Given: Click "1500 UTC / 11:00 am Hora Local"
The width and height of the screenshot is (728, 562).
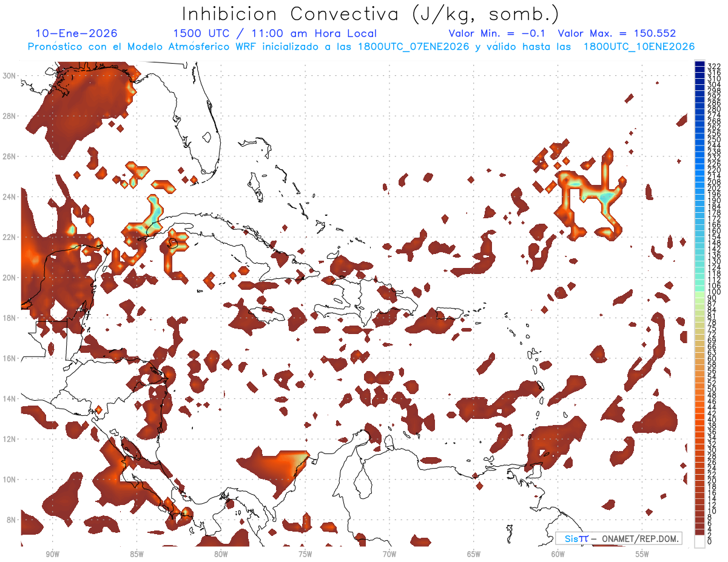Looking at the screenshot, I should (275, 33).
